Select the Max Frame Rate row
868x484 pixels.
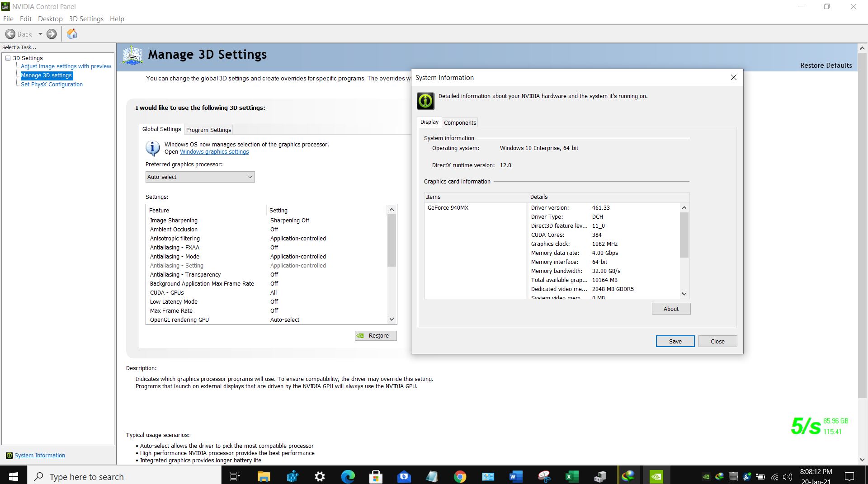click(267, 311)
